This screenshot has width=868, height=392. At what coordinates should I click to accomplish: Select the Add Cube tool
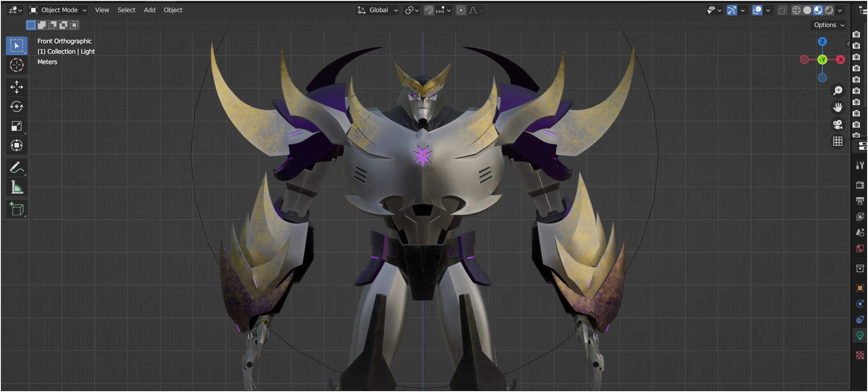click(x=17, y=209)
